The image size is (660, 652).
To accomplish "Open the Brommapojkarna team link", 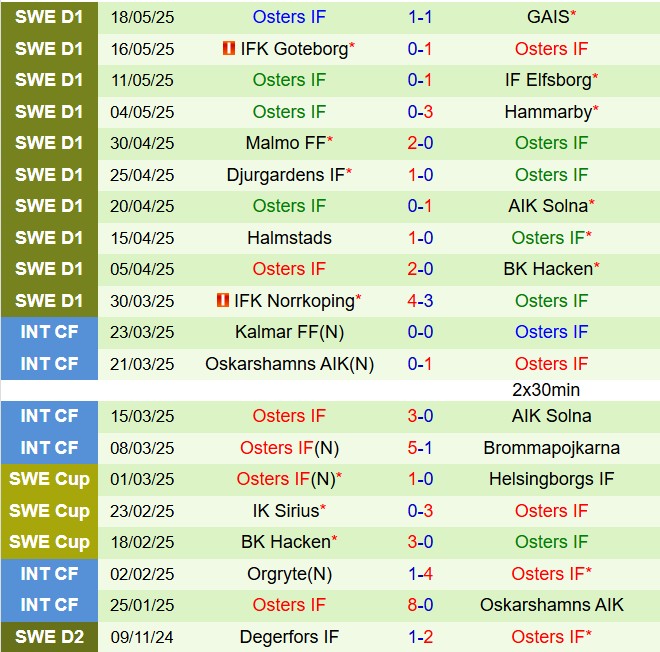I will (x=551, y=448).
